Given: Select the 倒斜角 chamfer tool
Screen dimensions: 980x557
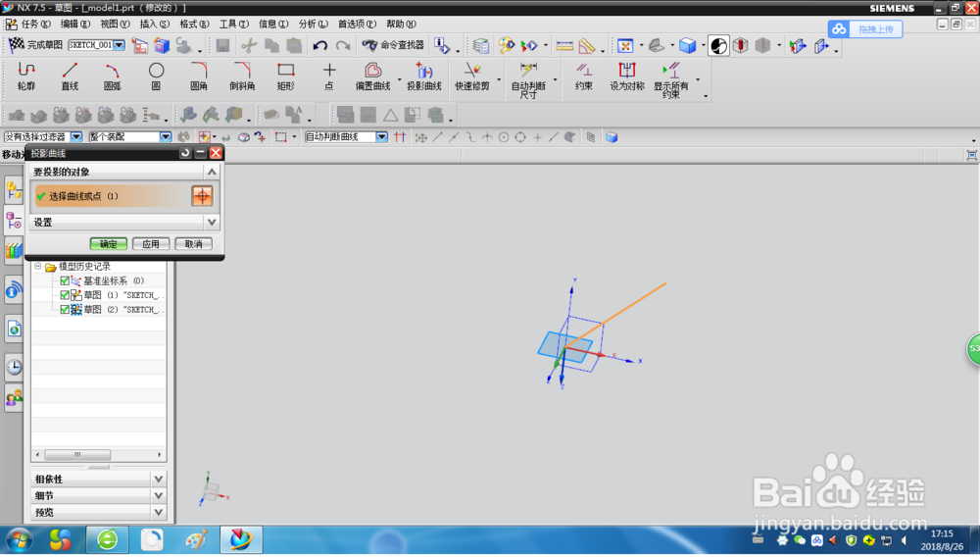Looking at the screenshot, I should point(242,76).
